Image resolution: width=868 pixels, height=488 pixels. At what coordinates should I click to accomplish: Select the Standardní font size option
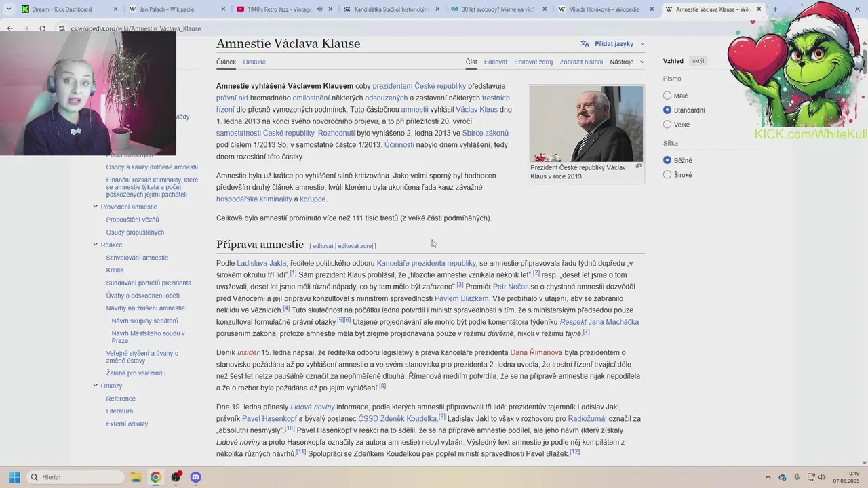point(667,110)
